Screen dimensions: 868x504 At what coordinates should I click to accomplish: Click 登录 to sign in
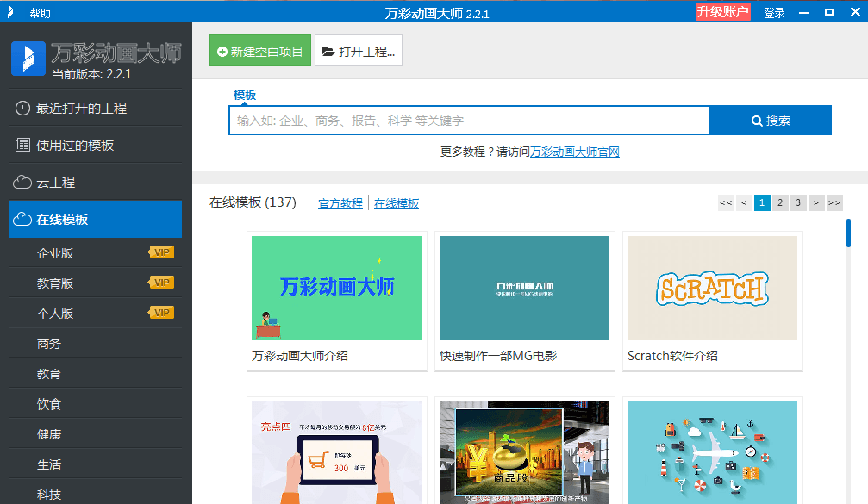pyautogui.click(x=774, y=13)
